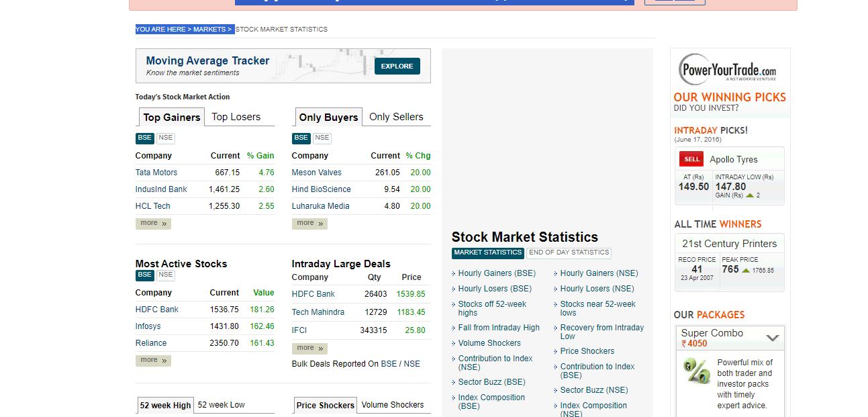868x417 pixels.
Task: Click the red SELL badge for Apollo Tyres
Action: (691, 159)
